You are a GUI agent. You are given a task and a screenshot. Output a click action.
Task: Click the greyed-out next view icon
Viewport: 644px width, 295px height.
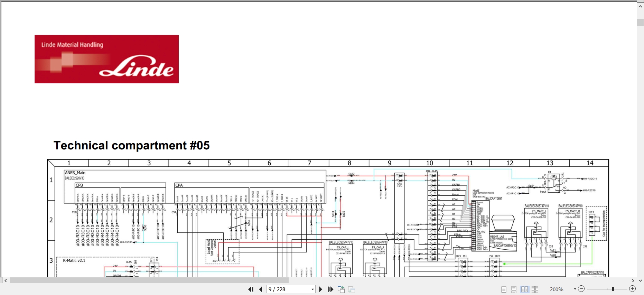coord(352,289)
